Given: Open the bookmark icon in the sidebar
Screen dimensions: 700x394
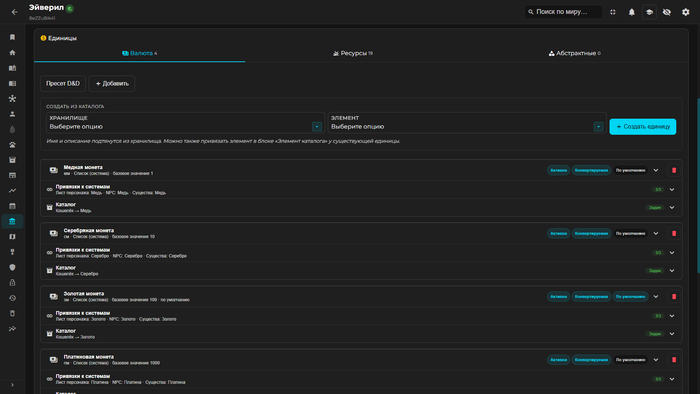Looking at the screenshot, I should (12, 37).
